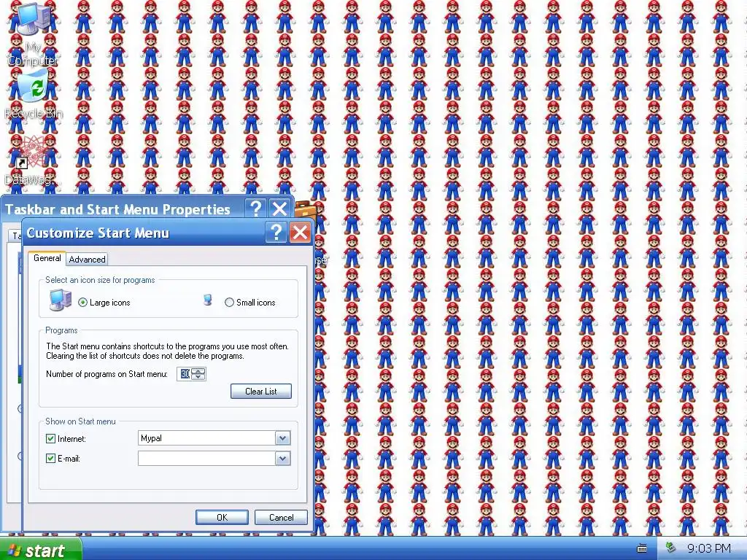Click the Safely Remove Hardware tray icon

click(x=671, y=548)
